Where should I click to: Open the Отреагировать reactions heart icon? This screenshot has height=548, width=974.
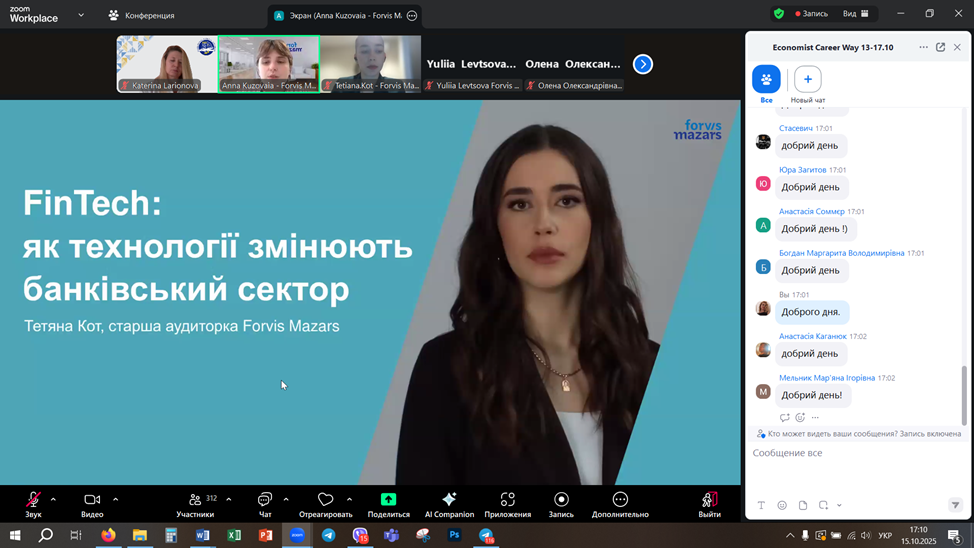[x=325, y=503]
